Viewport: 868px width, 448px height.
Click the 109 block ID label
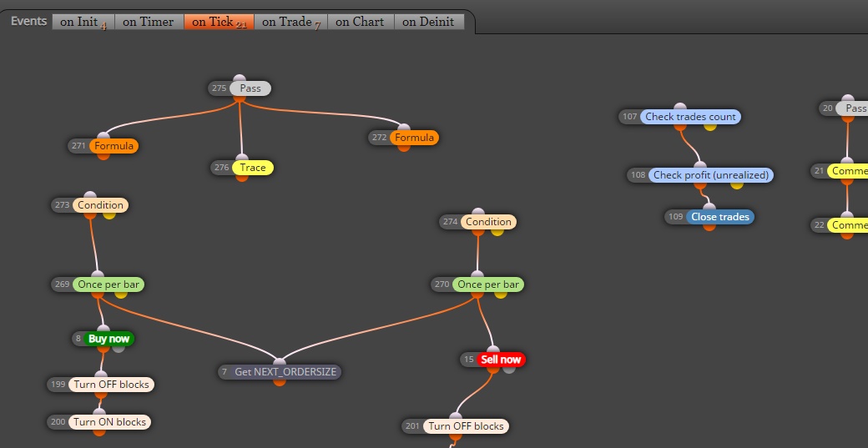675,217
